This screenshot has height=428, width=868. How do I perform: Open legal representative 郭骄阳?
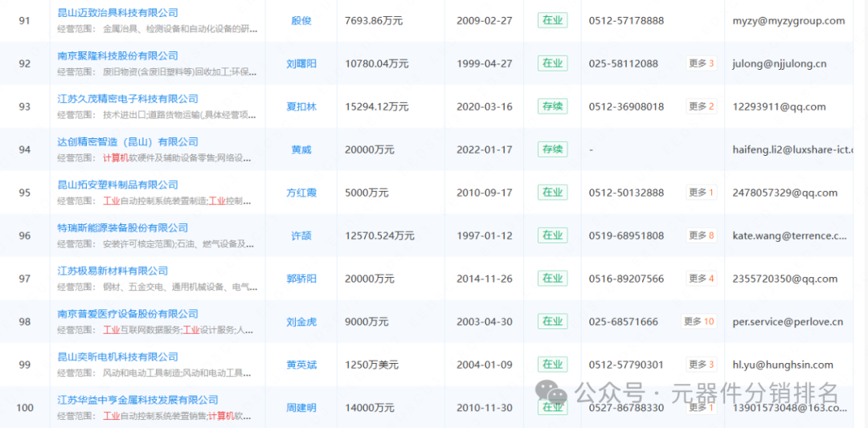(x=301, y=279)
